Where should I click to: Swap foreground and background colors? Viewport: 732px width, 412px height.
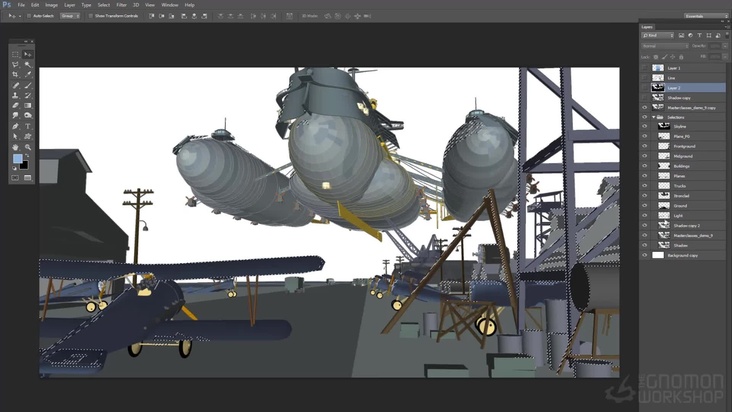pos(27,156)
